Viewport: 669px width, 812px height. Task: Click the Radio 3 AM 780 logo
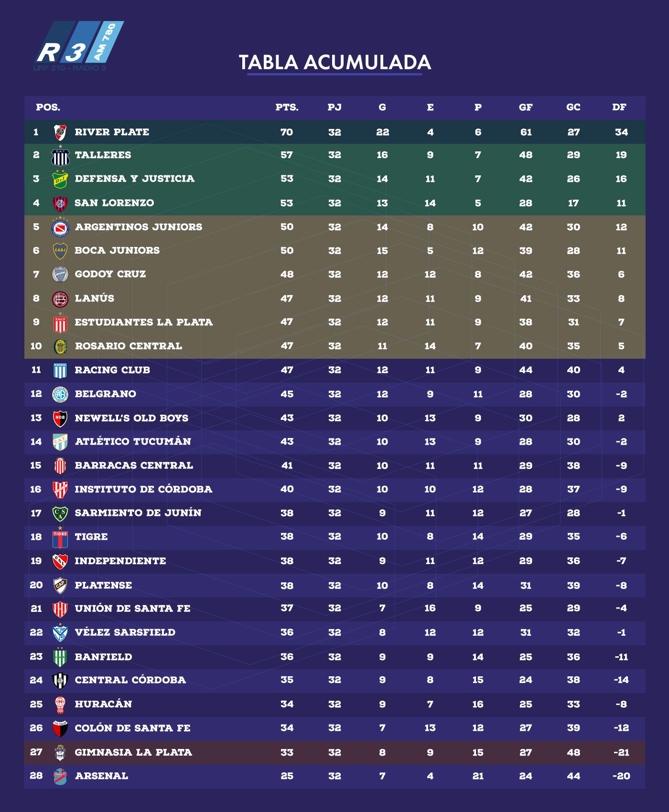(79, 46)
